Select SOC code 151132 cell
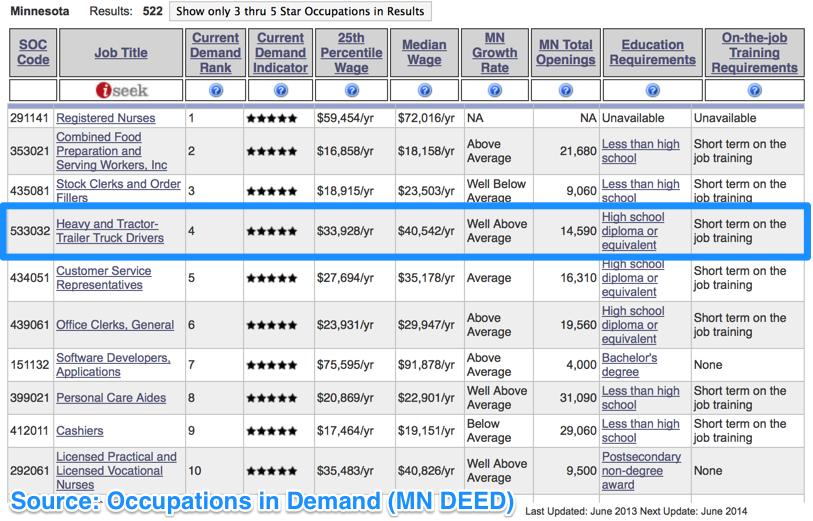The width and height of the screenshot is (813, 521). click(x=30, y=365)
